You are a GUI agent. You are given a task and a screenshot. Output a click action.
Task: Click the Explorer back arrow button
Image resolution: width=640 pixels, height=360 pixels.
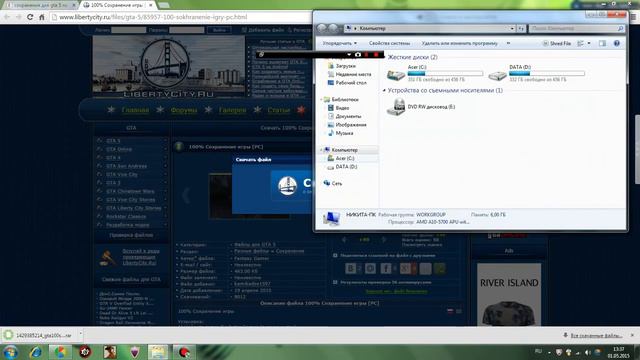tap(322, 28)
